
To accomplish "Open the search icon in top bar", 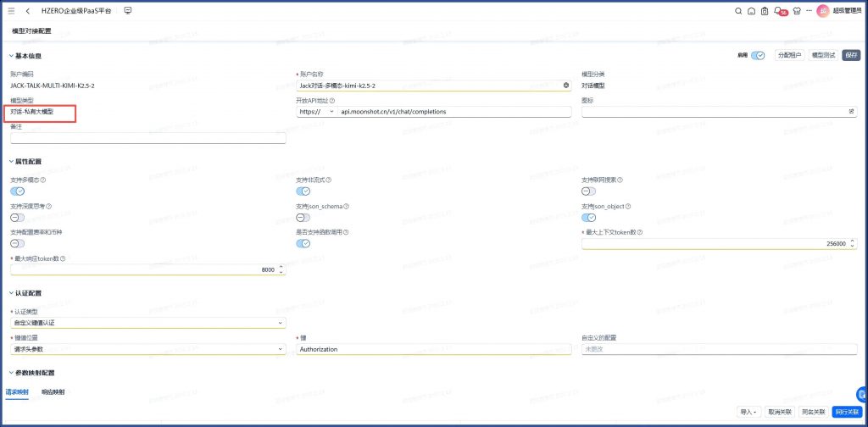I will click(x=738, y=11).
